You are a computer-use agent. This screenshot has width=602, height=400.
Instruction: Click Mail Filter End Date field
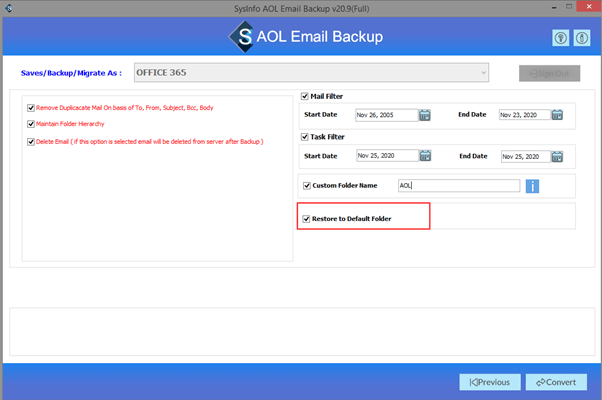(x=525, y=115)
